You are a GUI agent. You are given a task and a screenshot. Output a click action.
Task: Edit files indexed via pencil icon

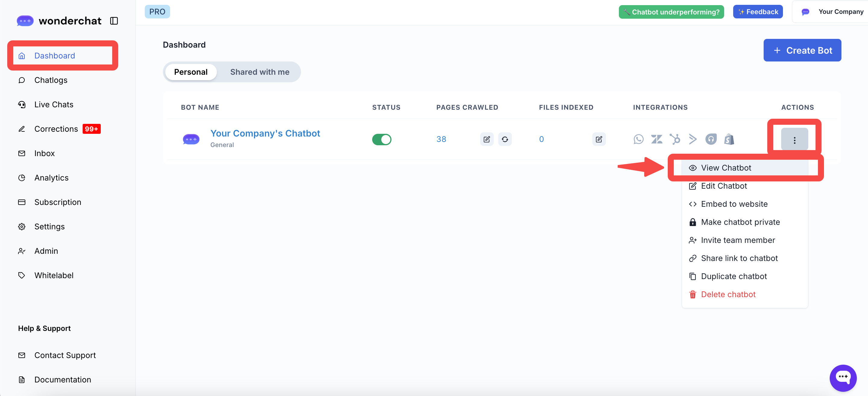(599, 139)
